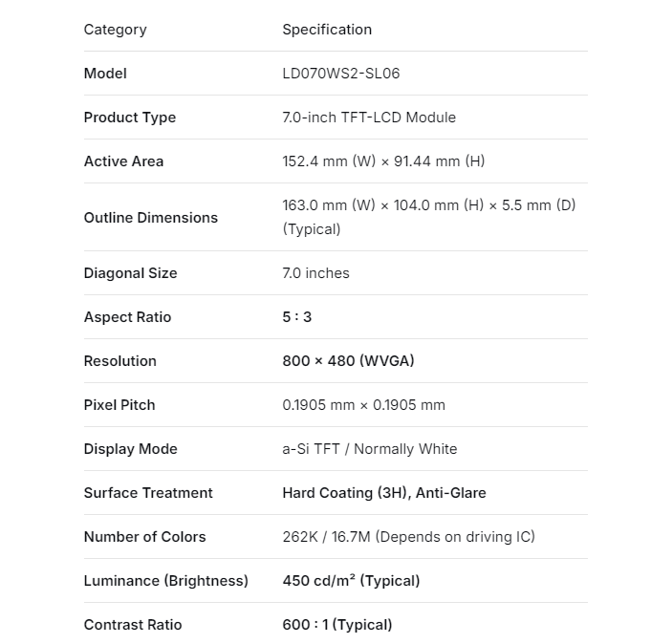Screen dimensions: 651x644
Task: Click the 152.4 mm × 91.44 mm value
Action: pyautogui.click(x=383, y=161)
